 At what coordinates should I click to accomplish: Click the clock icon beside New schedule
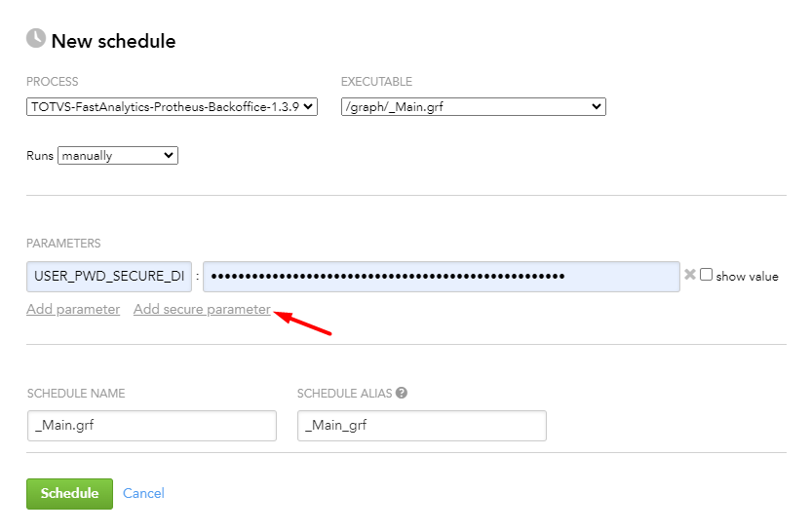[x=36, y=39]
